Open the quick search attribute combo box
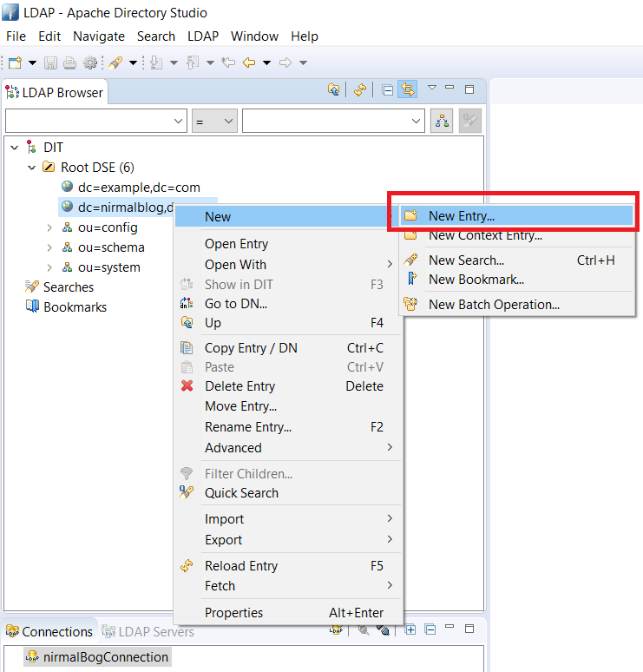 [96, 121]
